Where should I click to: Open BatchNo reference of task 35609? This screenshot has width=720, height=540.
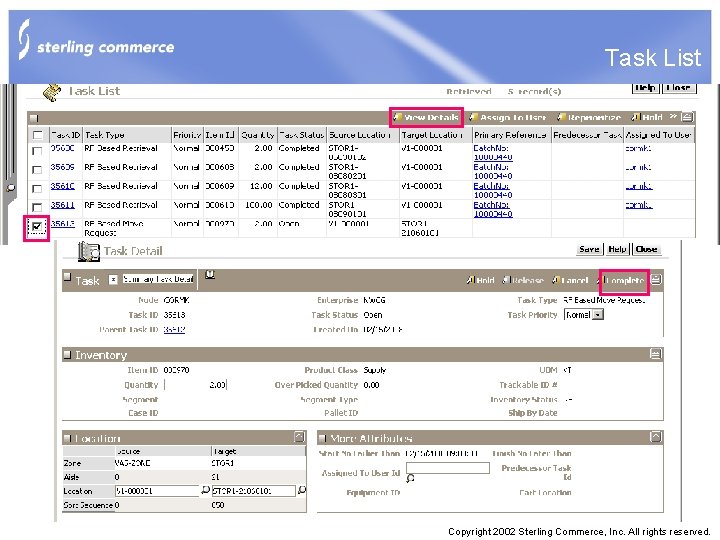pyautogui.click(x=493, y=172)
